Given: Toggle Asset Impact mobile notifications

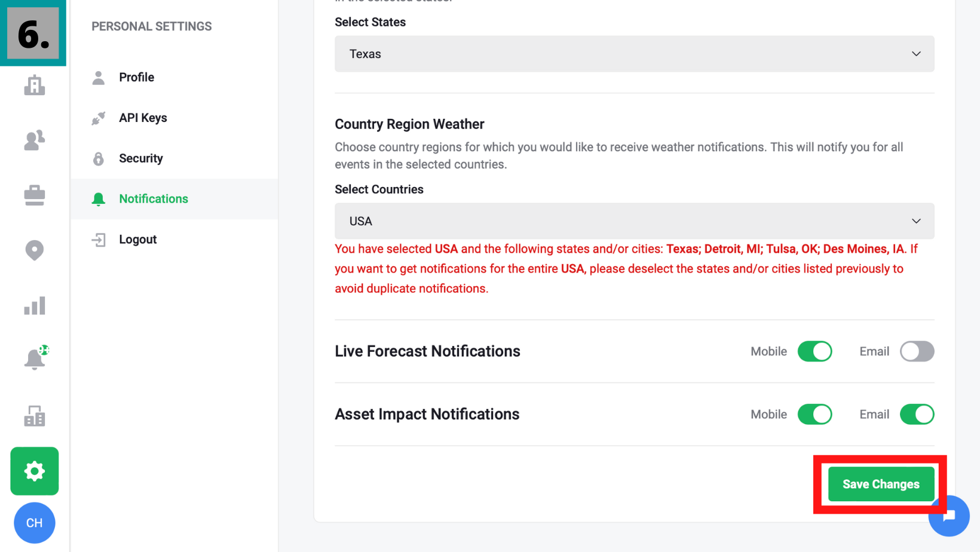Looking at the screenshot, I should click(x=814, y=415).
